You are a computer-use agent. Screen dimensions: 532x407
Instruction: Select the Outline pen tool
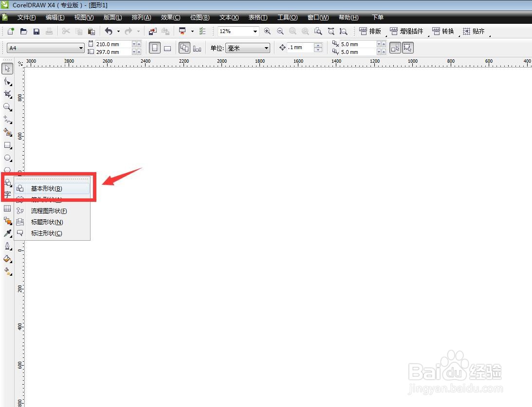pos(7,247)
